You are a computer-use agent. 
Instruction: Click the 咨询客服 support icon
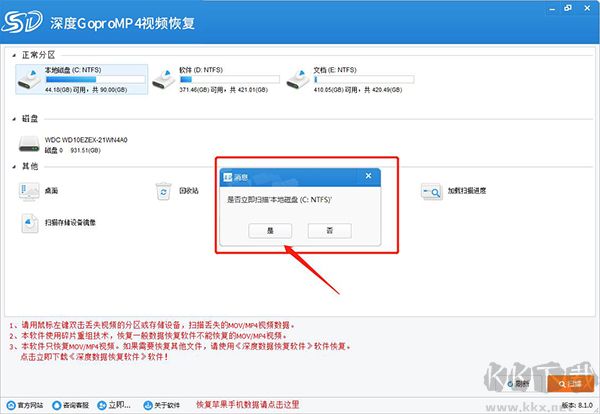57,405
